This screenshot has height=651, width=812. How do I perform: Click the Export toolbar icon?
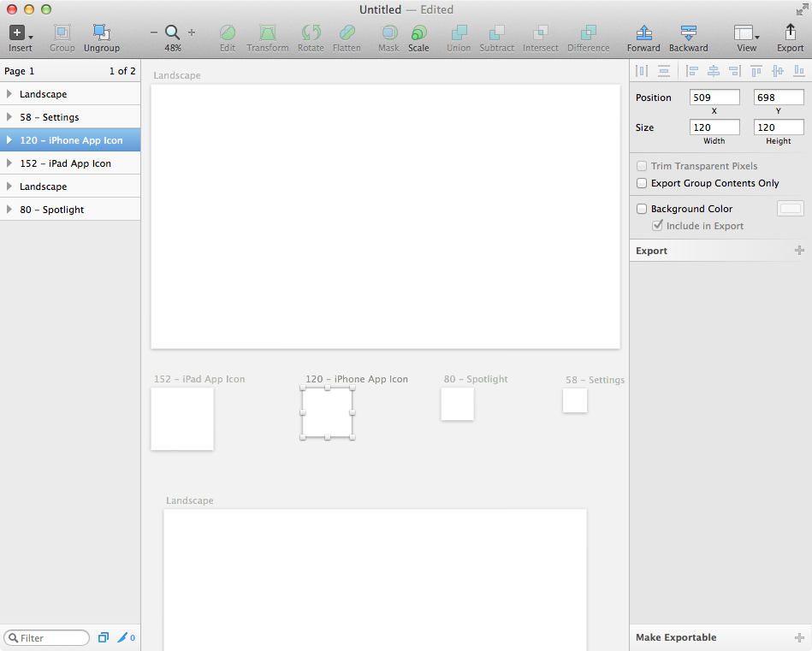[791, 33]
